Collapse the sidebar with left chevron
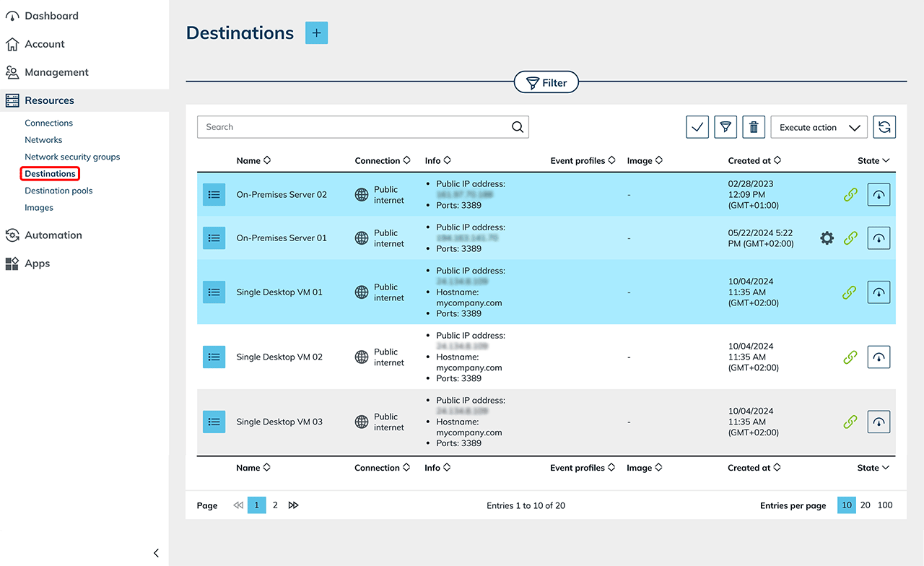This screenshot has height=566, width=924. [156, 553]
